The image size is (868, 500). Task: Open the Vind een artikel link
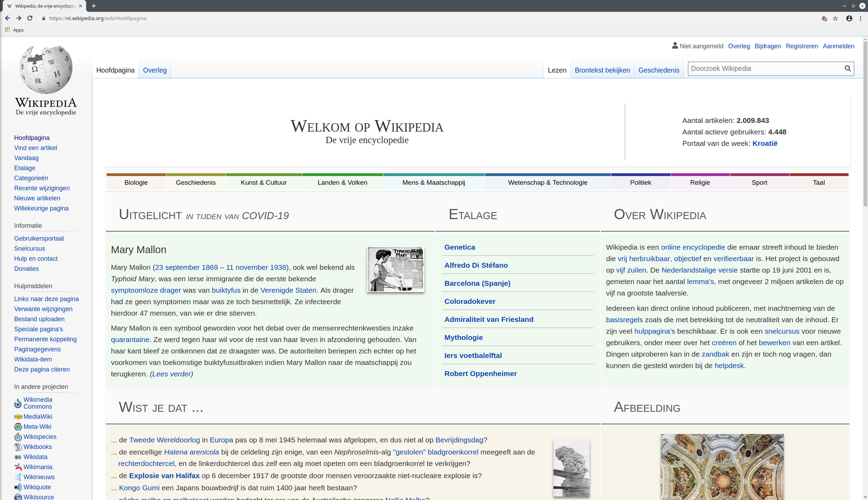tap(35, 148)
